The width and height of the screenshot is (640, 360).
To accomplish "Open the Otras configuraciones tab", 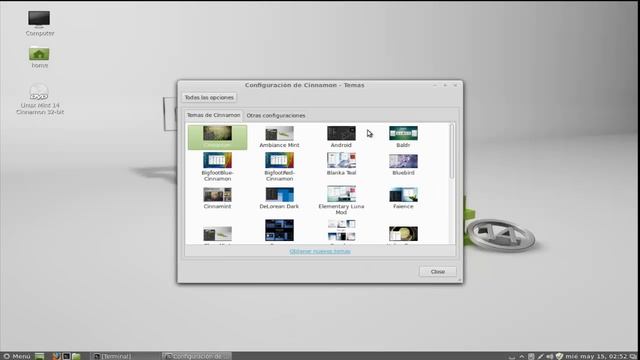I will point(276,116).
